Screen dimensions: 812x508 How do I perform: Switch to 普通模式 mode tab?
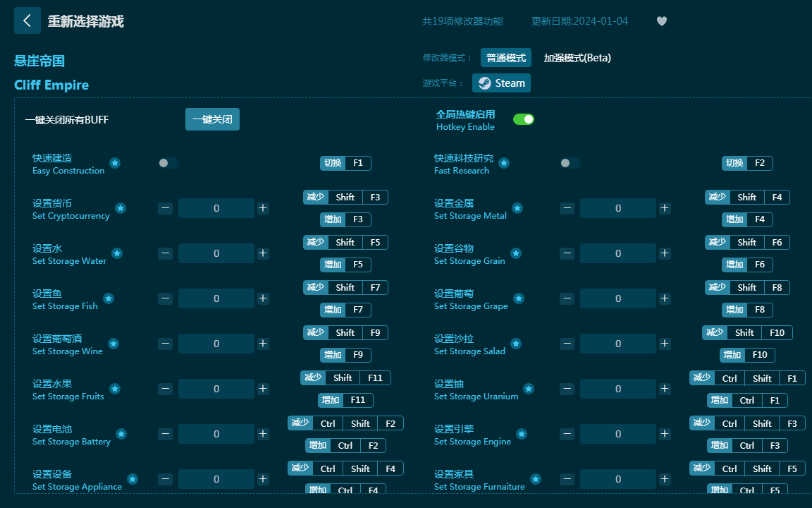tap(505, 58)
